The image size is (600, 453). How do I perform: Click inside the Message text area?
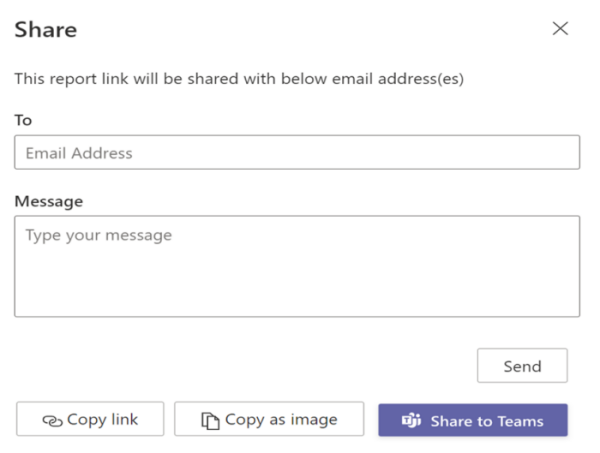(x=297, y=266)
